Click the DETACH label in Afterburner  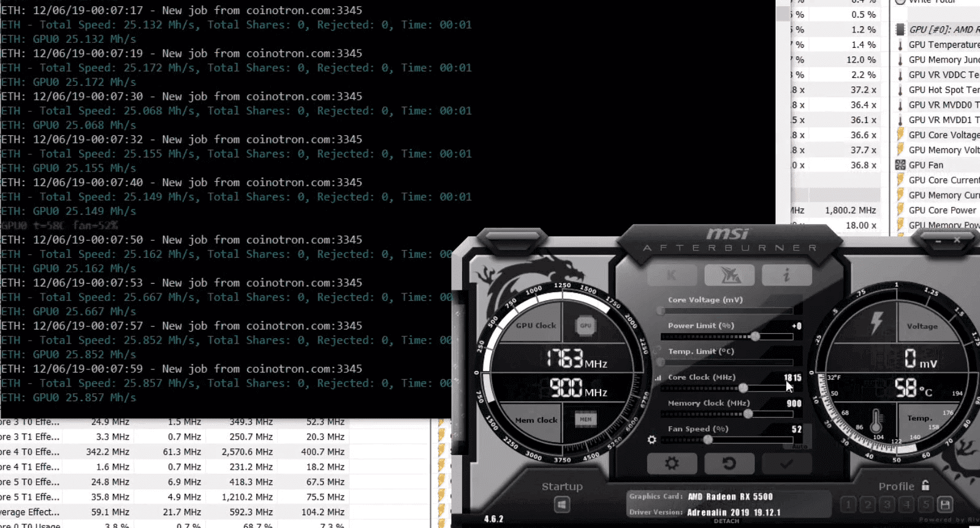[726, 521]
